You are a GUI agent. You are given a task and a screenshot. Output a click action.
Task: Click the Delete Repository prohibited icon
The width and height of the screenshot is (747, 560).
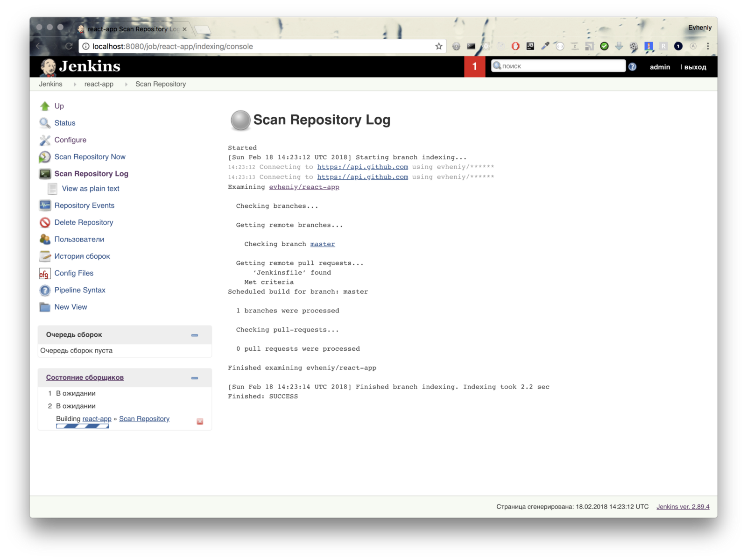click(x=45, y=222)
